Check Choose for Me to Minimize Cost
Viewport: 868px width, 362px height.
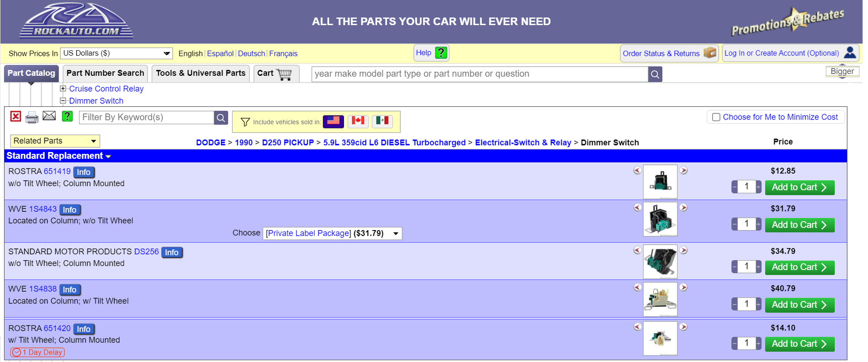pos(716,117)
